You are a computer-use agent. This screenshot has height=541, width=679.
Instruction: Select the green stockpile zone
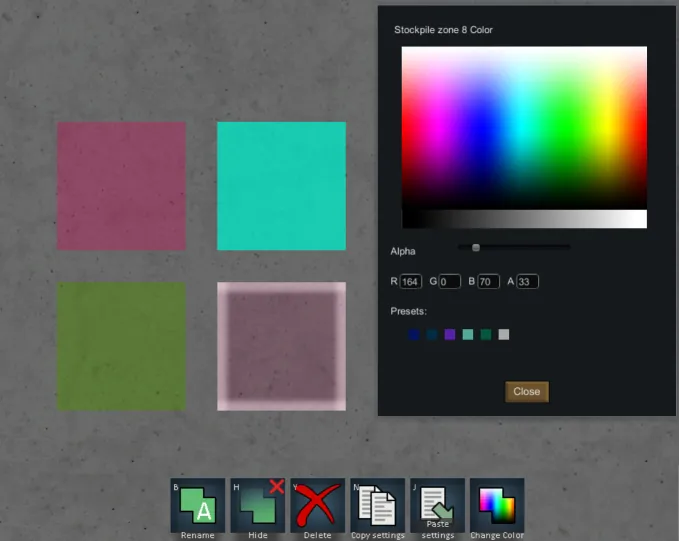(121, 346)
